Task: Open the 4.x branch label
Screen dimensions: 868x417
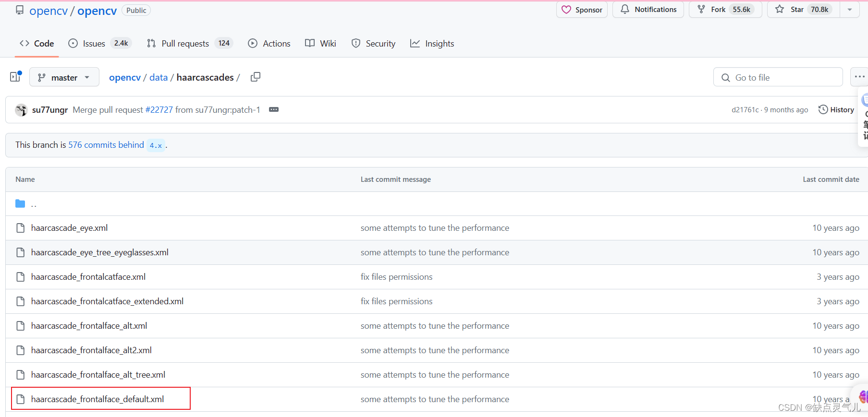Action: pyautogui.click(x=156, y=145)
